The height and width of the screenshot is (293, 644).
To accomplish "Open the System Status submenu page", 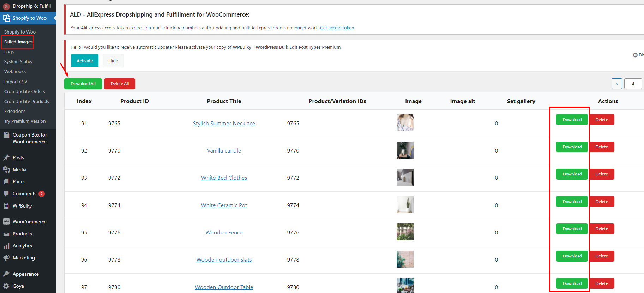I will [18, 61].
